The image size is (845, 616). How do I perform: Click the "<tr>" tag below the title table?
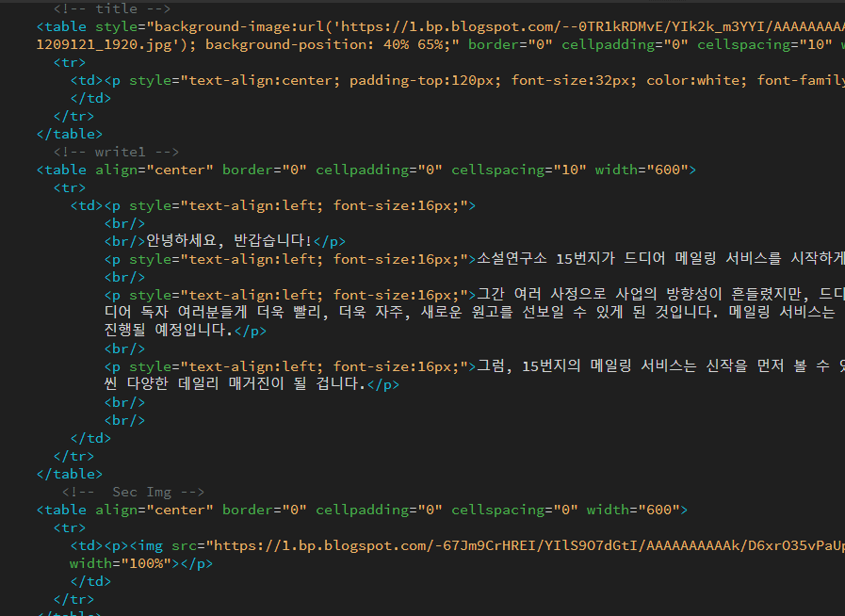click(x=70, y=62)
